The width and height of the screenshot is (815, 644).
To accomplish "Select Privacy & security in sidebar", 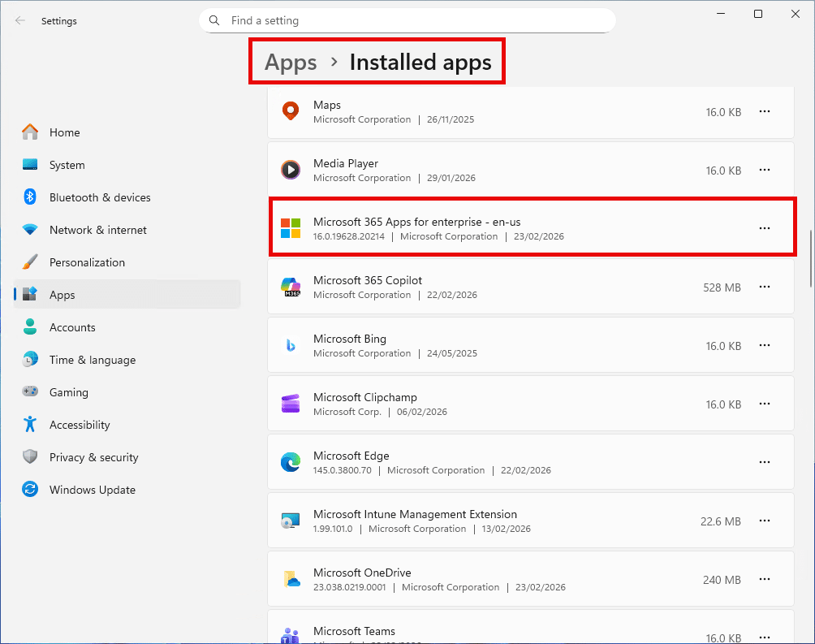I will 93,457.
